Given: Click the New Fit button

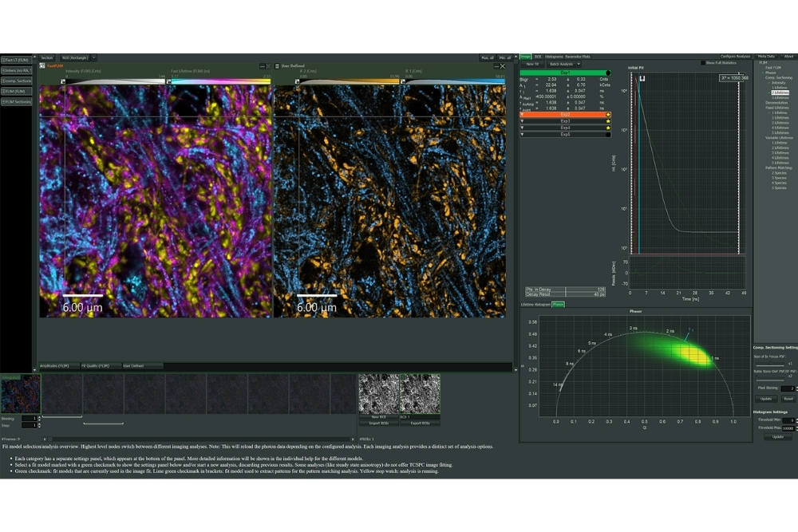Looking at the screenshot, I should pos(532,64).
